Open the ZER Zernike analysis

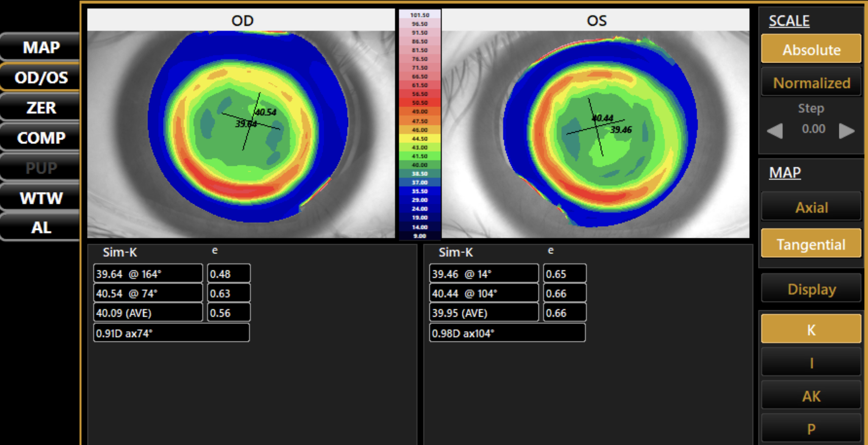tap(41, 108)
